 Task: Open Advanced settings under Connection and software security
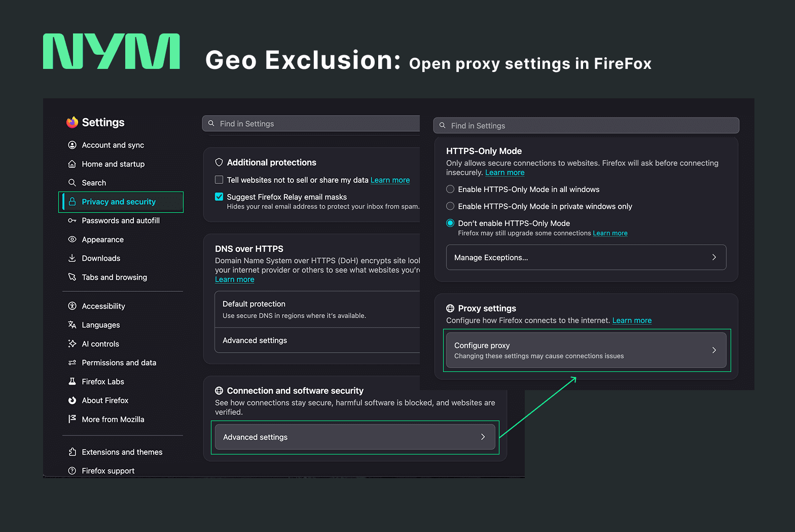pos(355,437)
